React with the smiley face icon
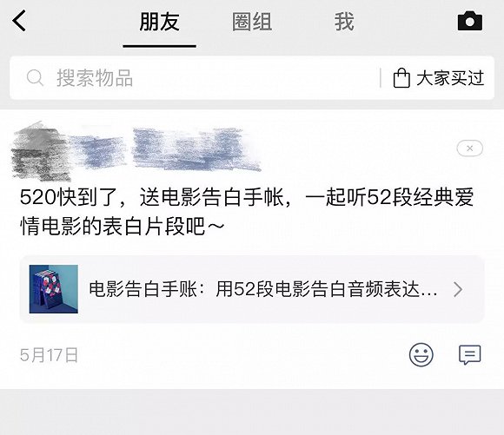504x435 pixels. click(x=421, y=354)
